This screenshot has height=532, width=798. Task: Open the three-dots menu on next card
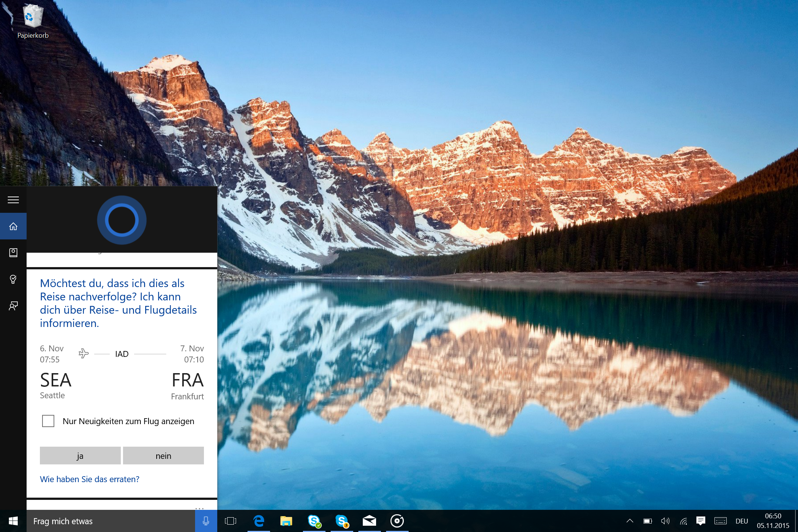click(x=199, y=508)
